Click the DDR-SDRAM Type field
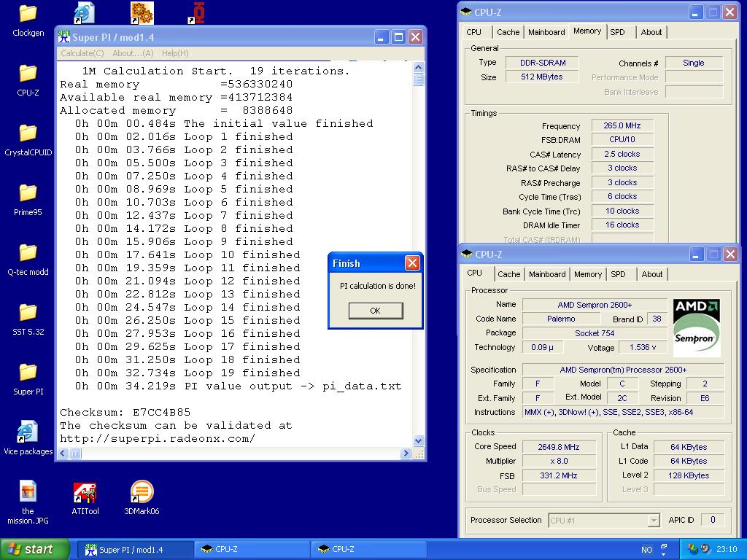The image size is (747, 560). [543, 63]
